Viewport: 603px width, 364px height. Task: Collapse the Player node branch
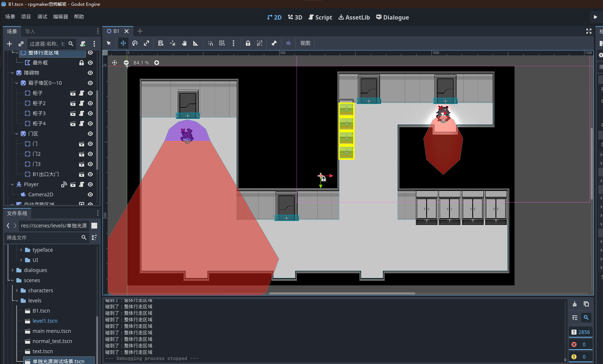[12, 184]
